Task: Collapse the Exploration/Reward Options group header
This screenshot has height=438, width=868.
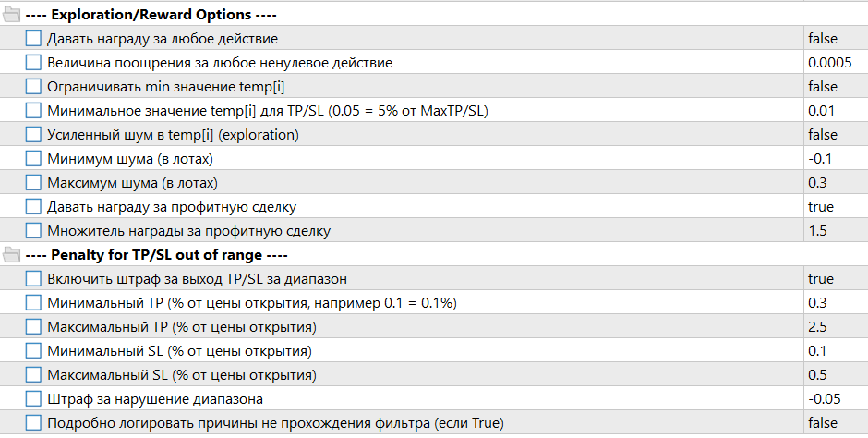Action: (x=151, y=15)
